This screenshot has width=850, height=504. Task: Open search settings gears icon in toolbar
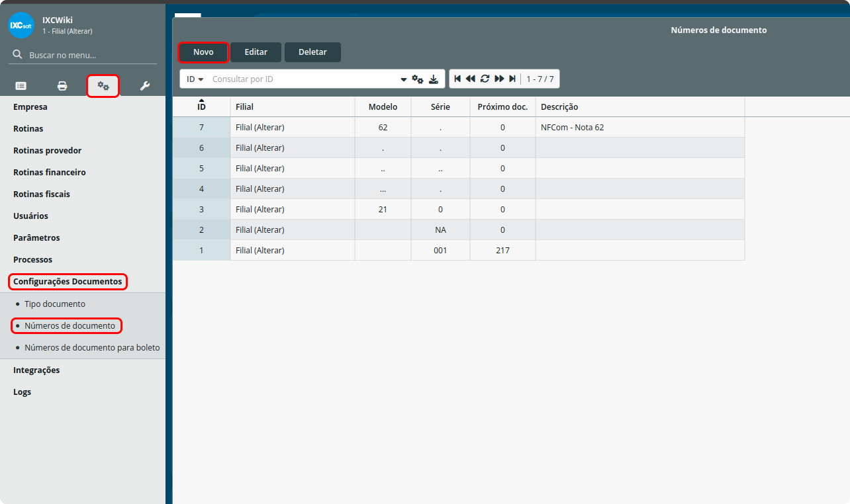418,79
